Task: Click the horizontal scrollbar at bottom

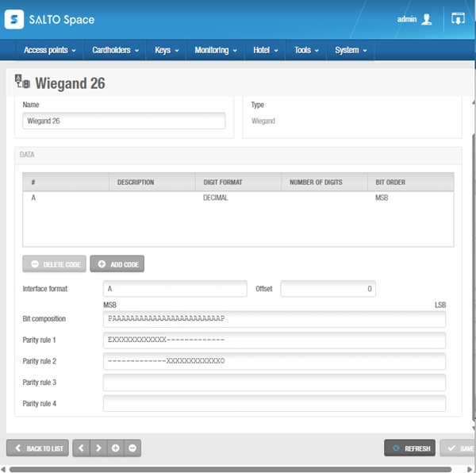Action: point(231,469)
